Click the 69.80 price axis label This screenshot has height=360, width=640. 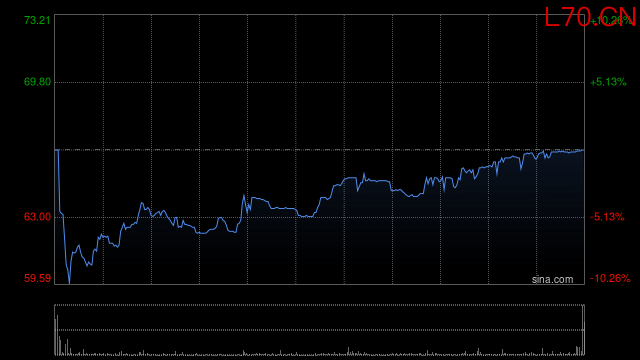(37, 82)
